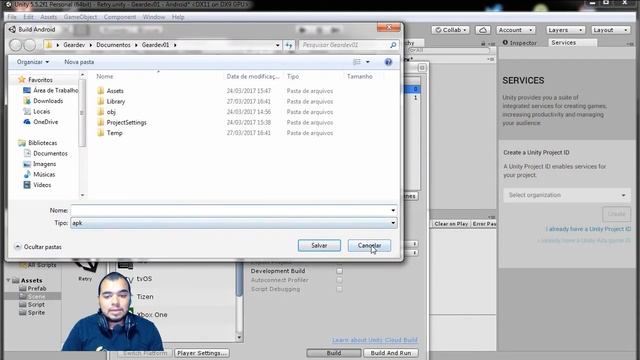640x360 pixels.
Task: Open Músicas library in sidebar
Action: pos(44,174)
